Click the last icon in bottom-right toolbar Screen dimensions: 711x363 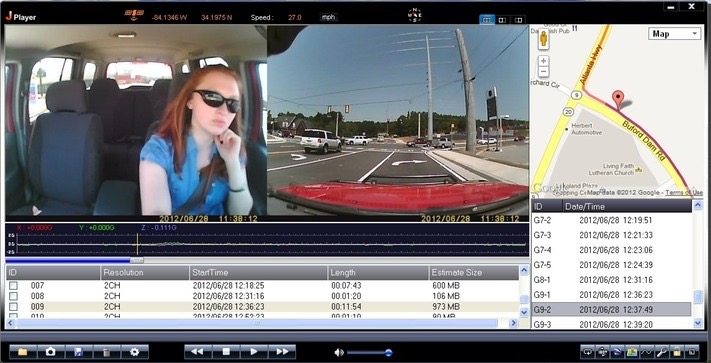(692, 352)
